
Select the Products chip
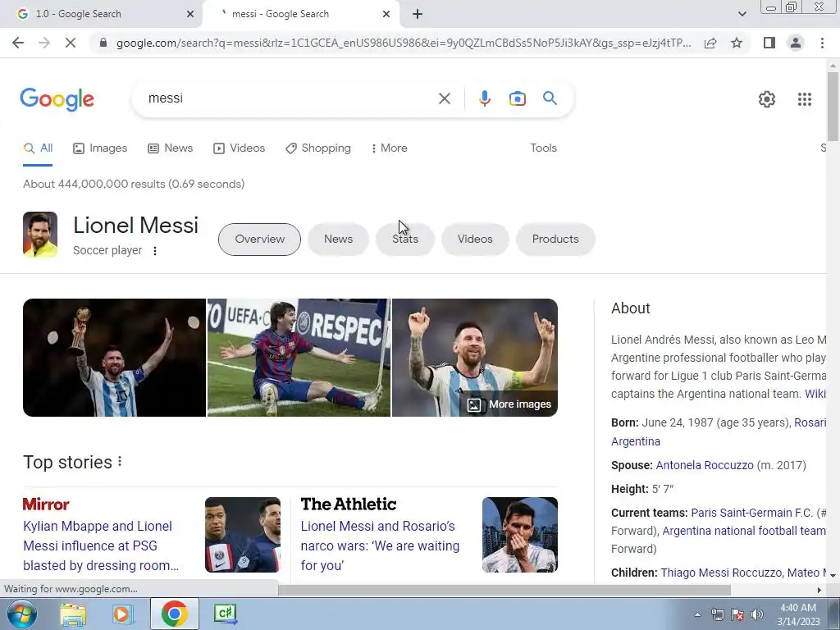click(x=555, y=239)
